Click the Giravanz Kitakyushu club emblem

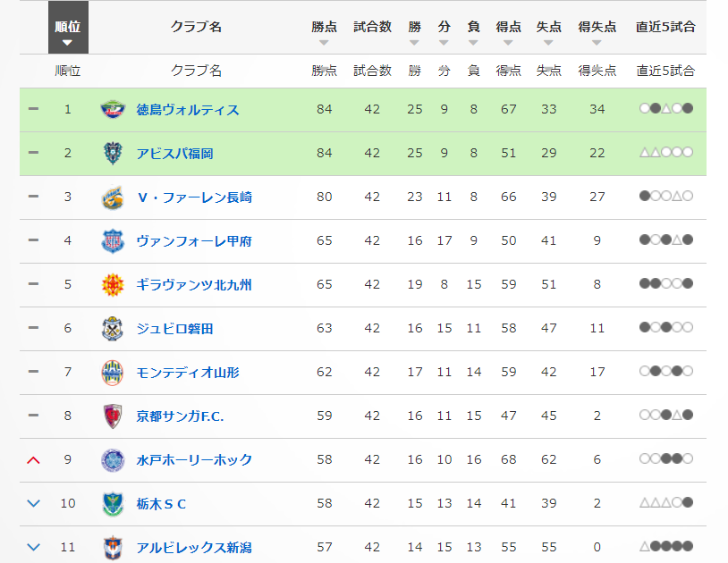coord(113,285)
